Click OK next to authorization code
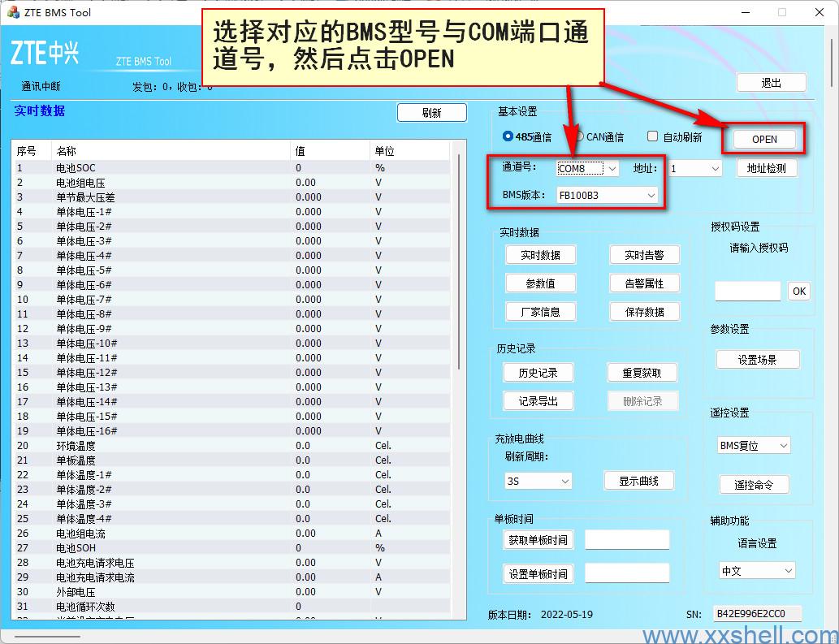The image size is (839, 644). 799,291
